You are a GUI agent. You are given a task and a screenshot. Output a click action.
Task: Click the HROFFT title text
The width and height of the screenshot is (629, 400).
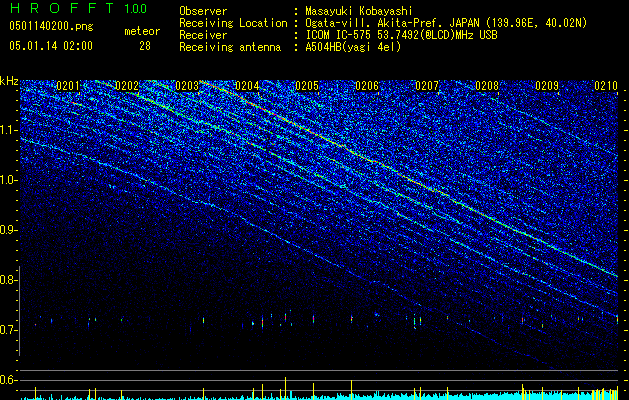point(63,8)
